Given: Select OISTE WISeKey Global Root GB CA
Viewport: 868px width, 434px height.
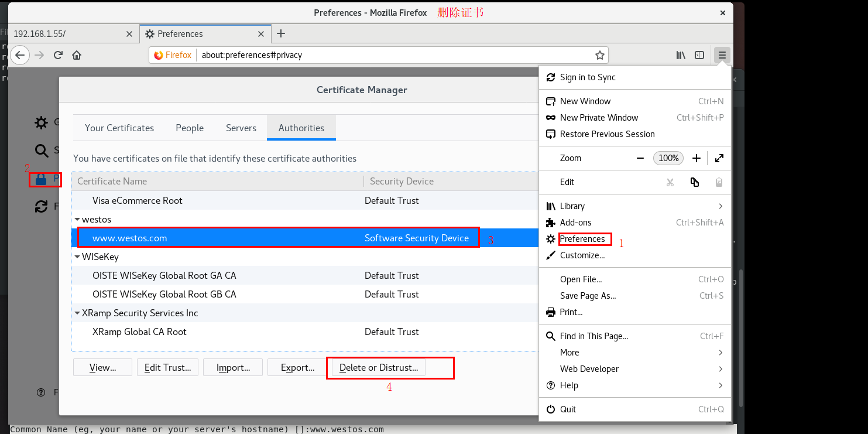Looking at the screenshot, I should point(305,294).
